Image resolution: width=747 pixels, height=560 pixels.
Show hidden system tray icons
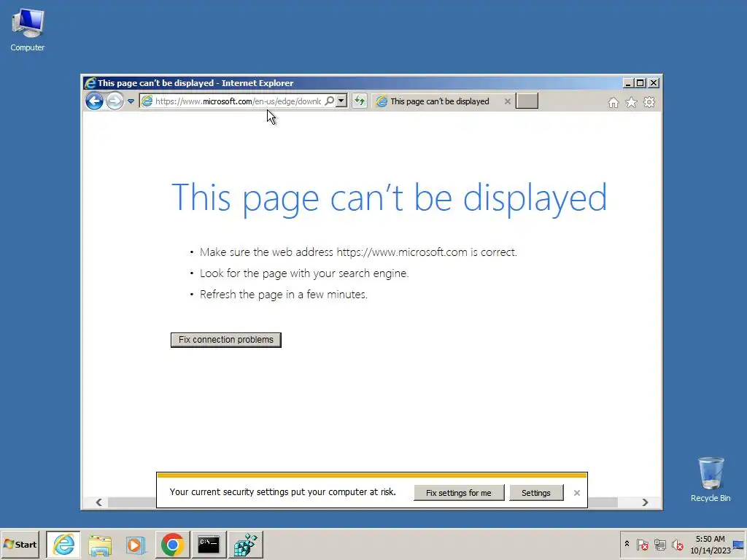(x=627, y=544)
